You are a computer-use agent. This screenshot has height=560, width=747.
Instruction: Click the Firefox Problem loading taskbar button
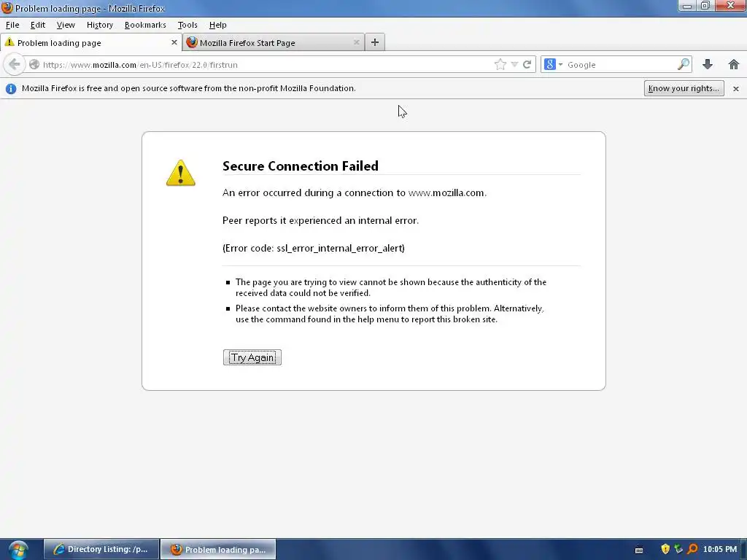[218, 549]
